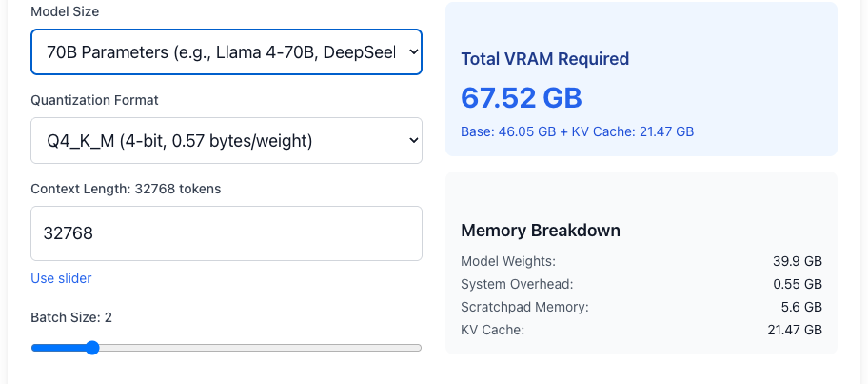The image size is (868, 384).
Task: Click the 'Total VRAM Required' heading
Action: point(544,59)
